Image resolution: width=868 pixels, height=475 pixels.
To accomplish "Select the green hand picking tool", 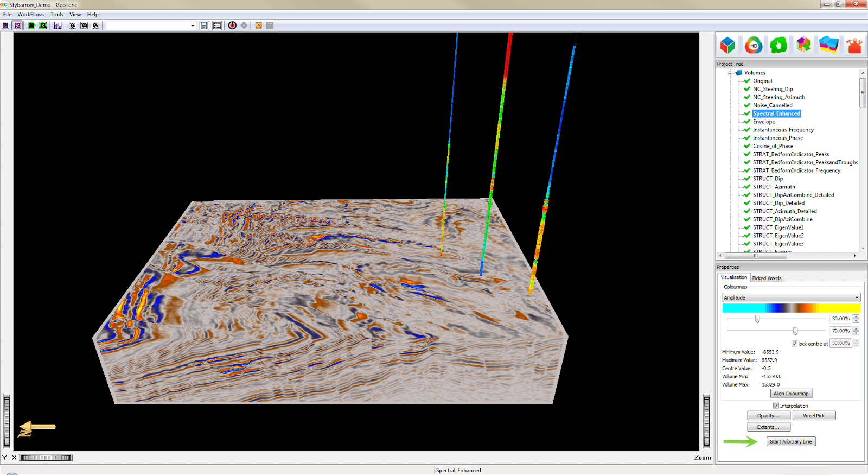I will [778, 46].
